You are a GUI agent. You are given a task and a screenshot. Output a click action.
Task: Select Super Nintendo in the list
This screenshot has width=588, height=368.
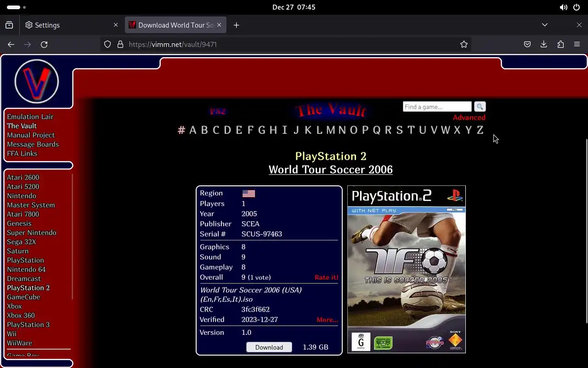[32, 233]
